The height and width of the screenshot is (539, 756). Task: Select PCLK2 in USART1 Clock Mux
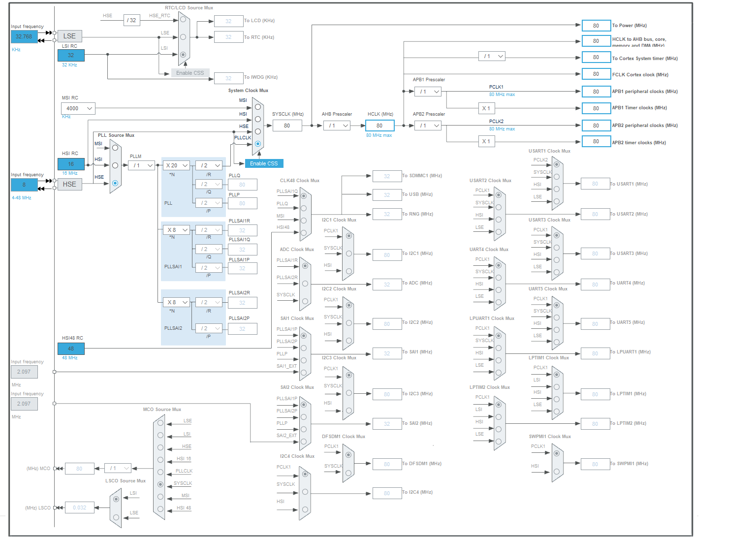(x=557, y=164)
